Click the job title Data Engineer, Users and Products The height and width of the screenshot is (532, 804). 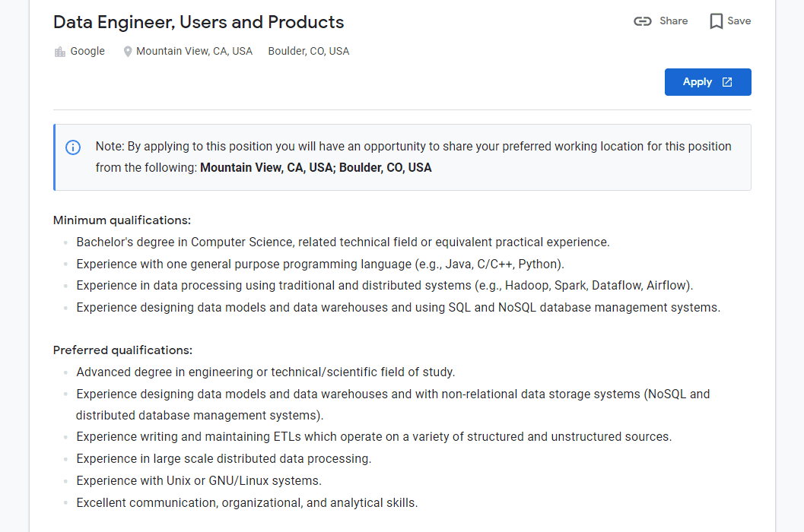198,22
